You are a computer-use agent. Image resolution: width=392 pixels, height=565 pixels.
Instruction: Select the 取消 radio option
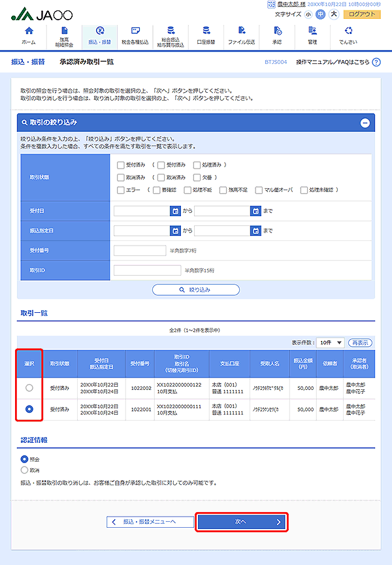[x=24, y=470]
